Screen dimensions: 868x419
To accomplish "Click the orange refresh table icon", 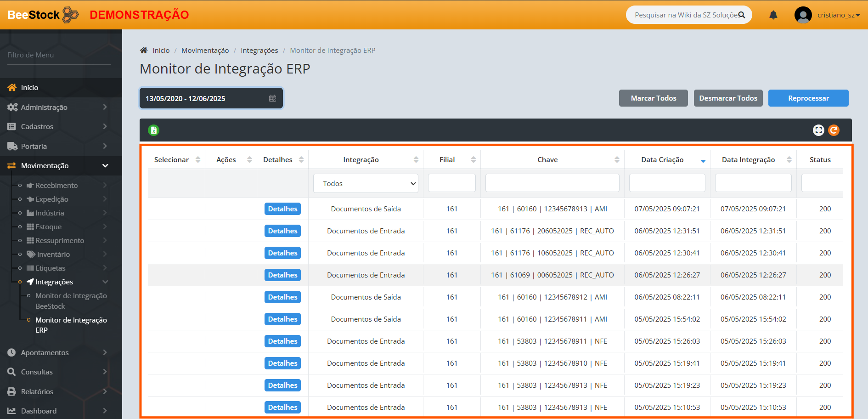I will [x=834, y=130].
